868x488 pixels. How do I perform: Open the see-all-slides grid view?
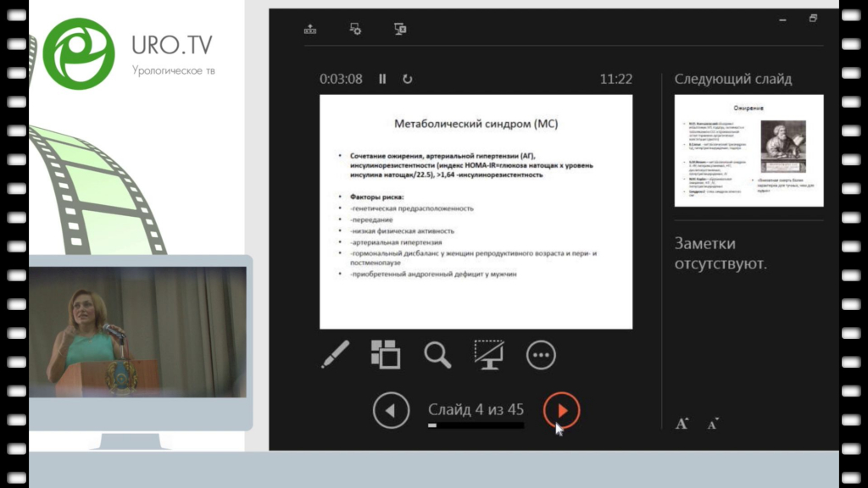[386, 354]
